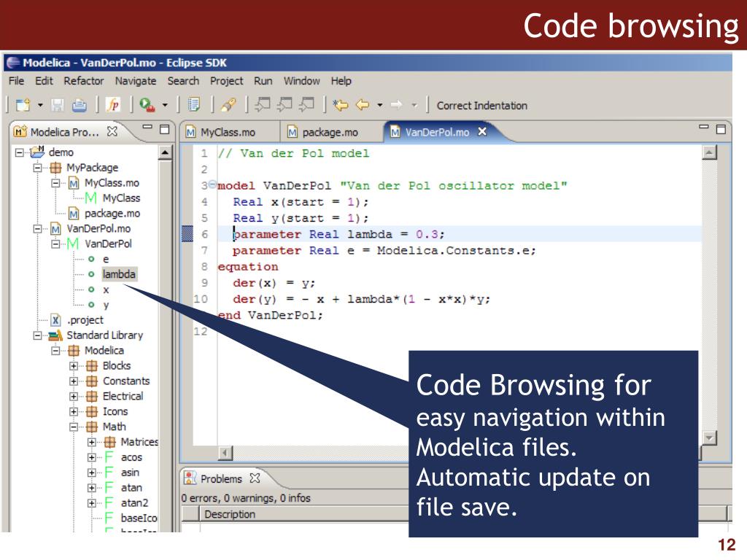Click the Run external tools icon
The image size is (747, 560).
[x=147, y=105]
